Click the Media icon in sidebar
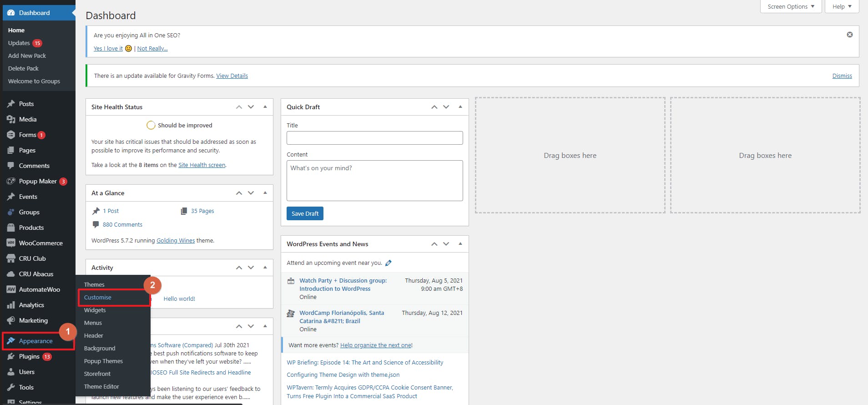868x405 pixels. pyautogui.click(x=11, y=119)
